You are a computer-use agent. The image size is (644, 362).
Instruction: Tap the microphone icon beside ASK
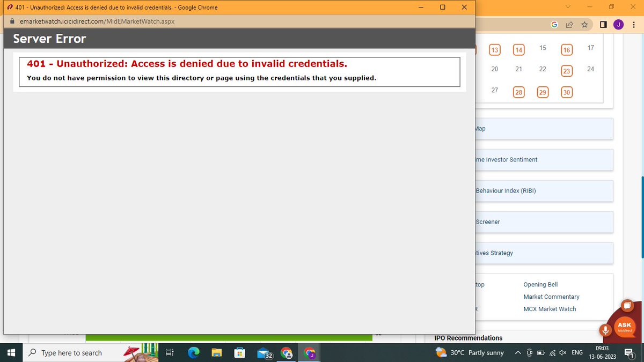[606, 330]
